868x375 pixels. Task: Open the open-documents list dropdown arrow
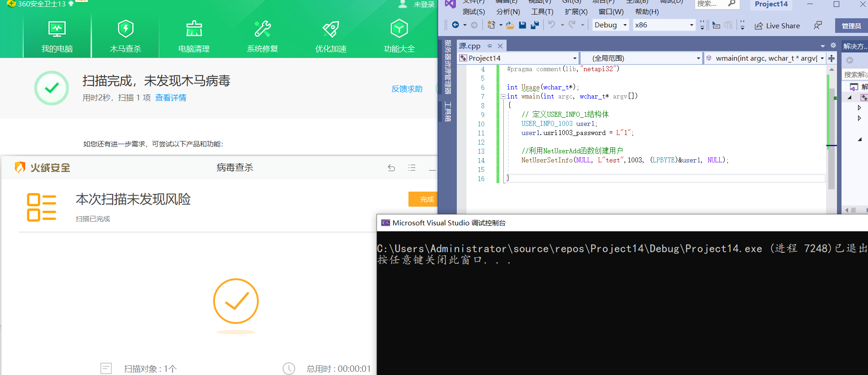(x=823, y=46)
